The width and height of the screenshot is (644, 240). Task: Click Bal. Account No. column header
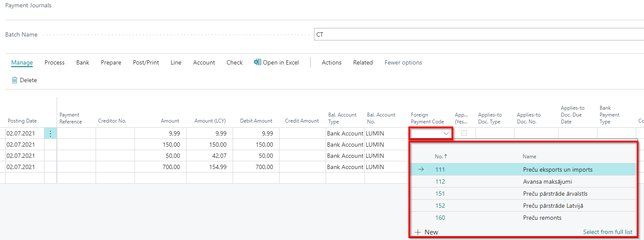[x=381, y=118]
